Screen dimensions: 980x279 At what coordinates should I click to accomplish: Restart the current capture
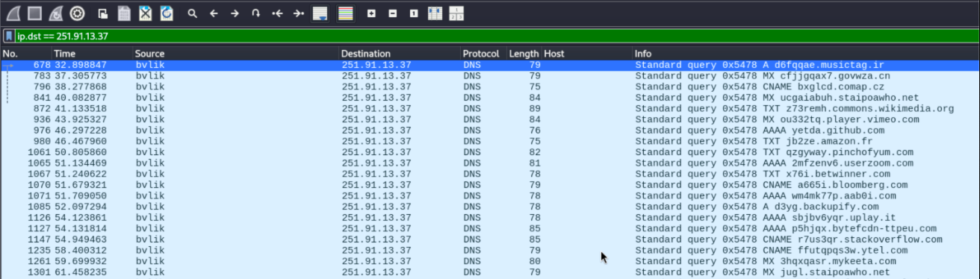tap(55, 13)
